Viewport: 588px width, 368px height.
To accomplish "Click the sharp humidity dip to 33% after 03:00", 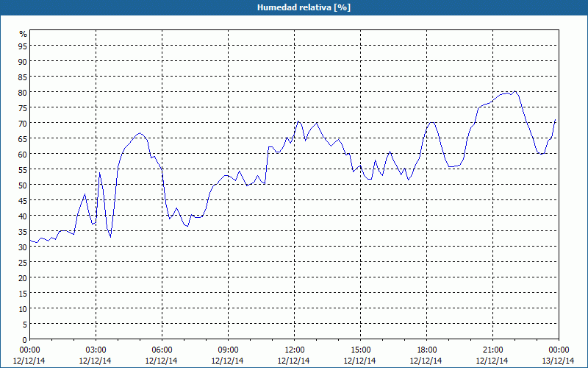I will point(111,237).
